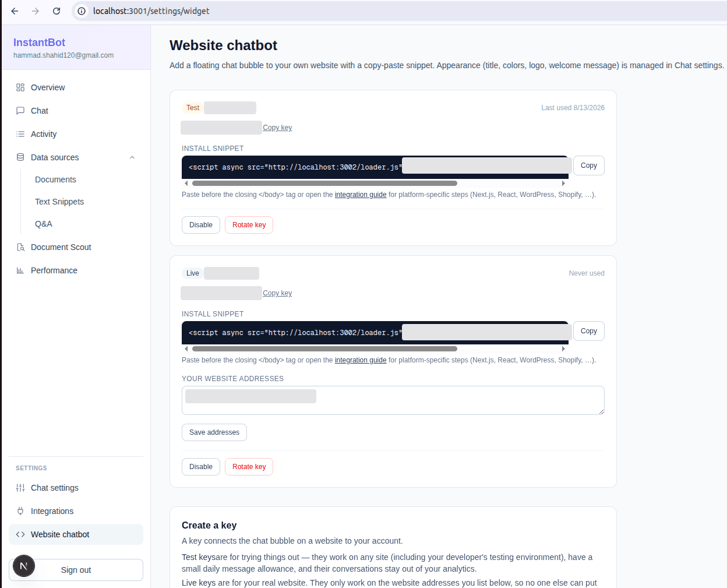Click the Chat settings sliders icon
This screenshot has width=727, height=588.
20,488
